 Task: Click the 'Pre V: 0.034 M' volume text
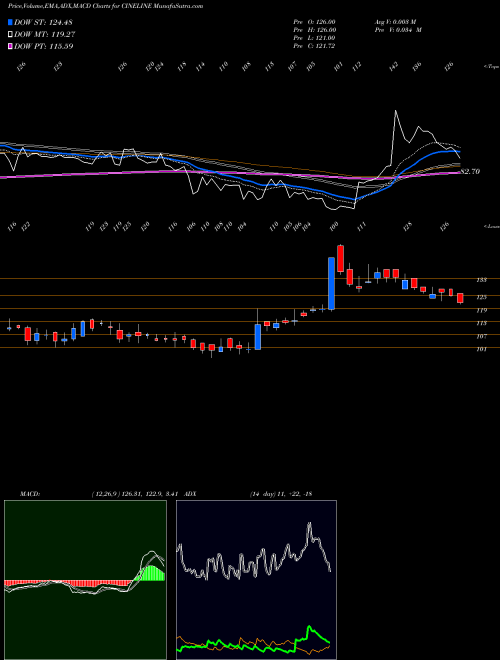click(x=398, y=29)
